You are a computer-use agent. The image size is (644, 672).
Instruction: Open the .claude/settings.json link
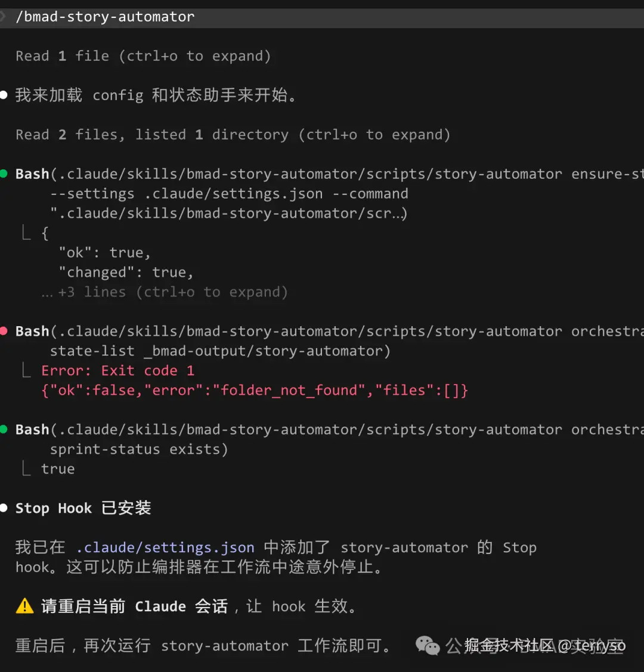[x=165, y=547]
